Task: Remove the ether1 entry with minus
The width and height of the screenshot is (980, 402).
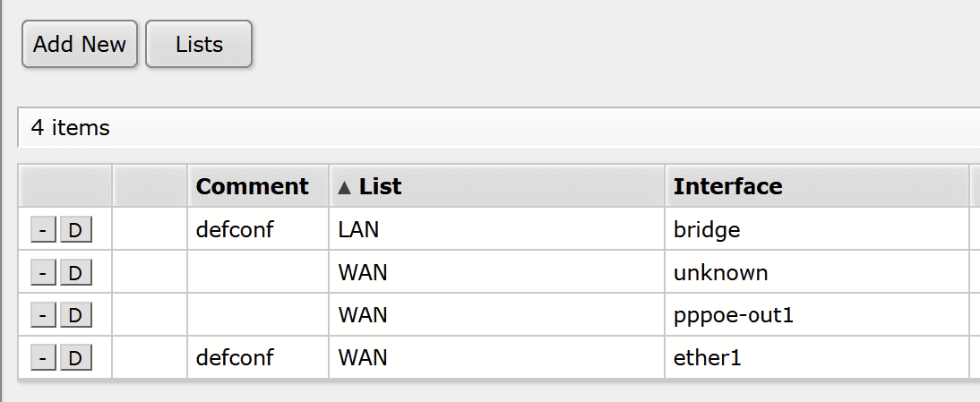Action: (x=42, y=359)
